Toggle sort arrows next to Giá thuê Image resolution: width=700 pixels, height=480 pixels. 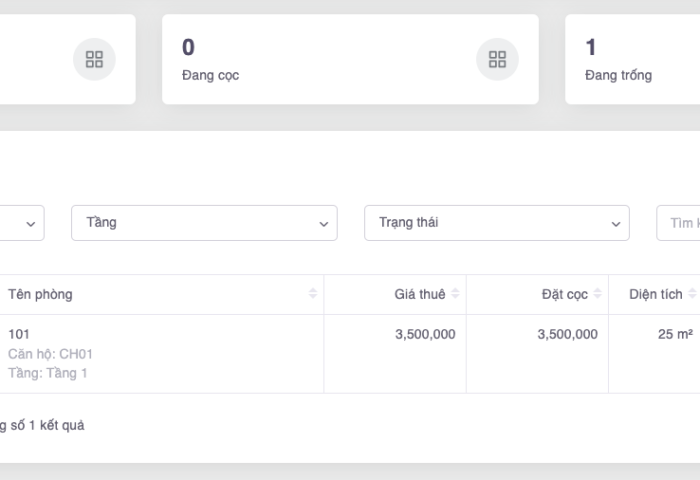coord(456,294)
